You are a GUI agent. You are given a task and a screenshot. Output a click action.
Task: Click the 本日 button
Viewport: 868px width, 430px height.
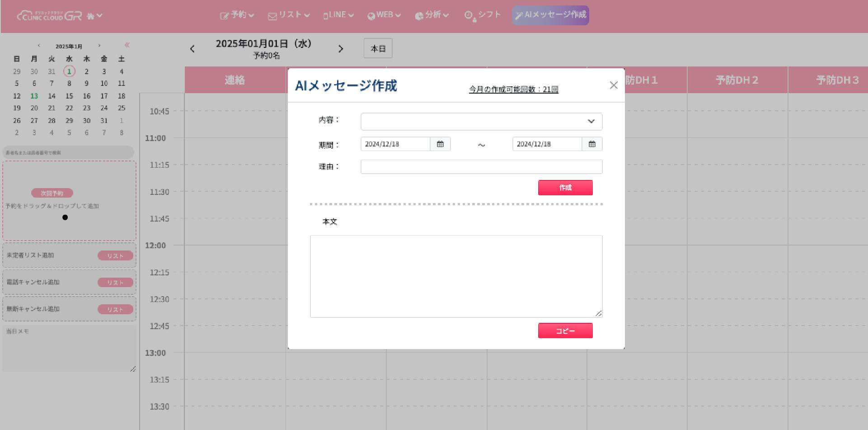tap(378, 48)
